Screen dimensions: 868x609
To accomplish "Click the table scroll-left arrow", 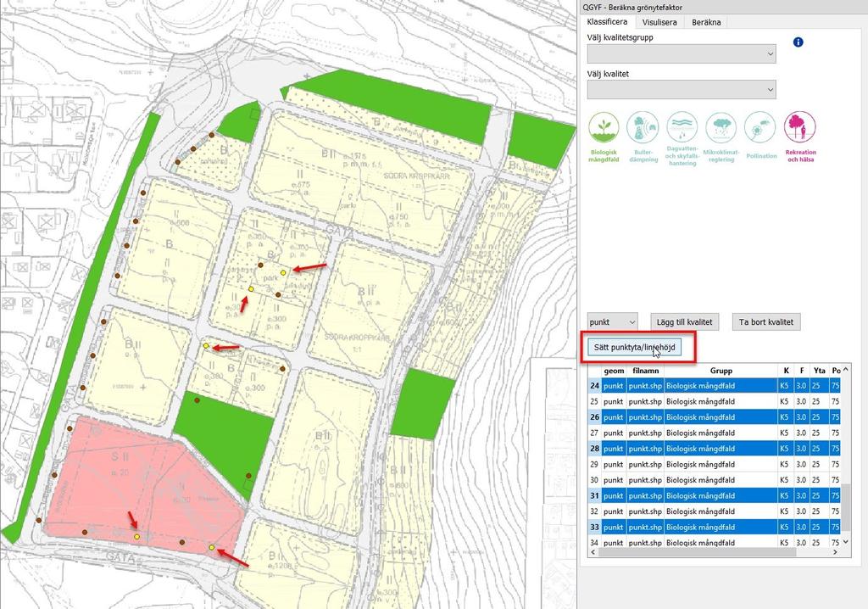I will (x=593, y=552).
